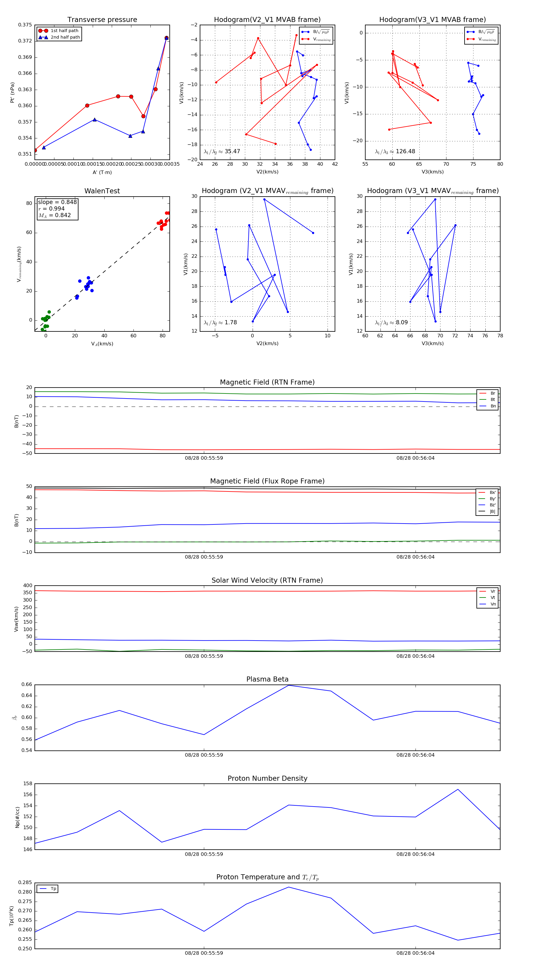Click the "Magnetic Field (RTN Frame)" title
The width and height of the screenshot is (535, 980).
[267, 382]
